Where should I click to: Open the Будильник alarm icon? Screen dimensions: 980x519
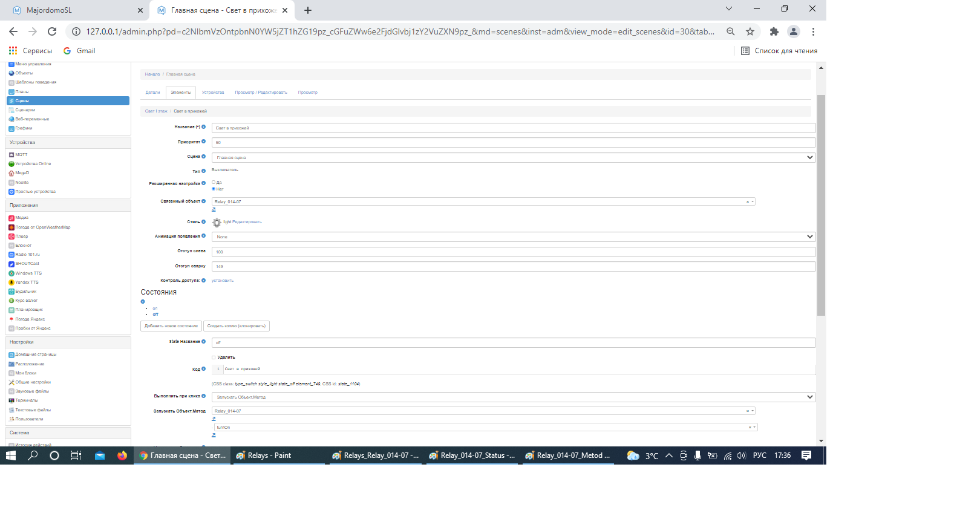coord(11,292)
